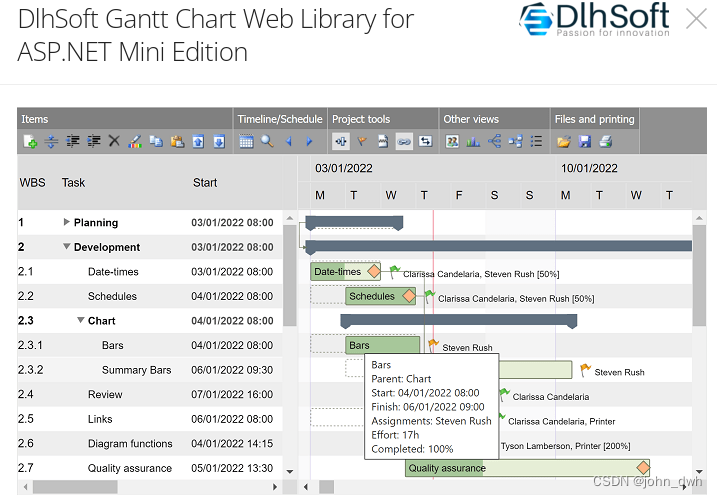717x498 pixels.
Task: Click the WBS column header
Action: (x=32, y=182)
